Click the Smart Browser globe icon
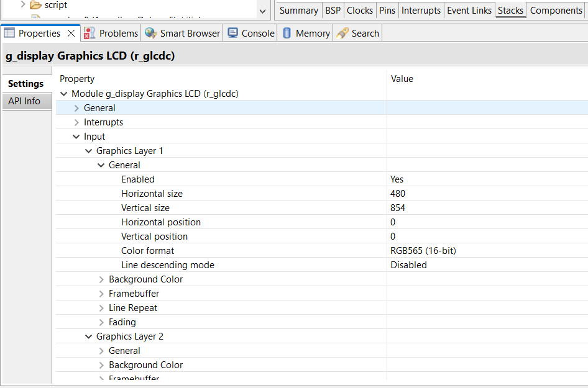This screenshot has width=588, height=388. point(150,34)
